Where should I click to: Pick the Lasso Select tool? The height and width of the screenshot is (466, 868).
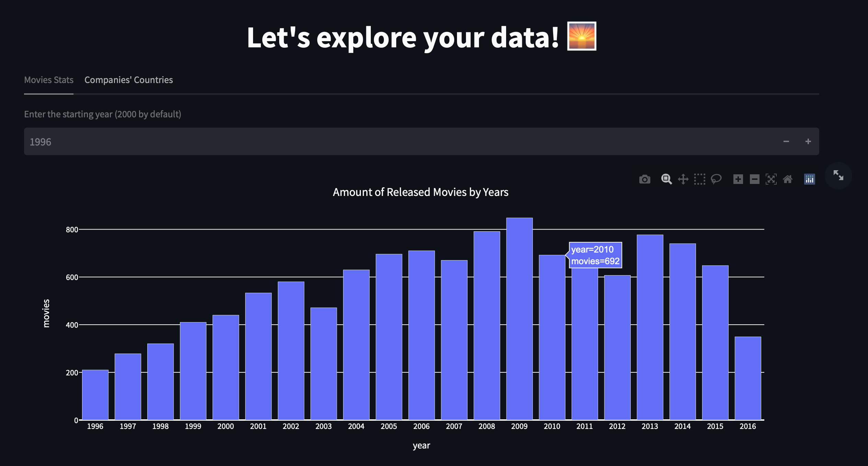pyautogui.click(x=716, y=179)
